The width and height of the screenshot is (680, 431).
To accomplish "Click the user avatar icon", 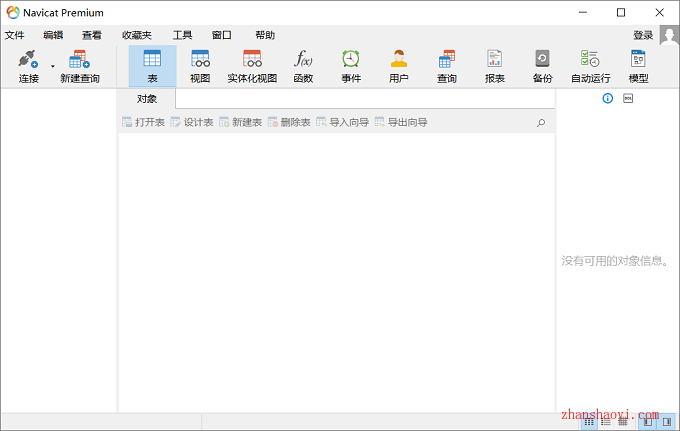I will tap(669, 35).
